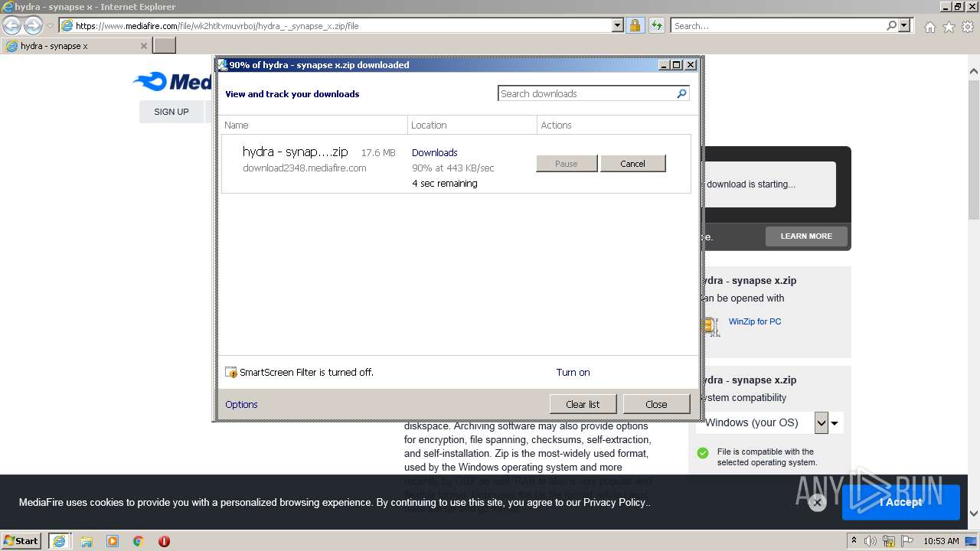The image size is (980, 551).
Task: Open the red antivirus icon in taskbar
Action: 164,541
